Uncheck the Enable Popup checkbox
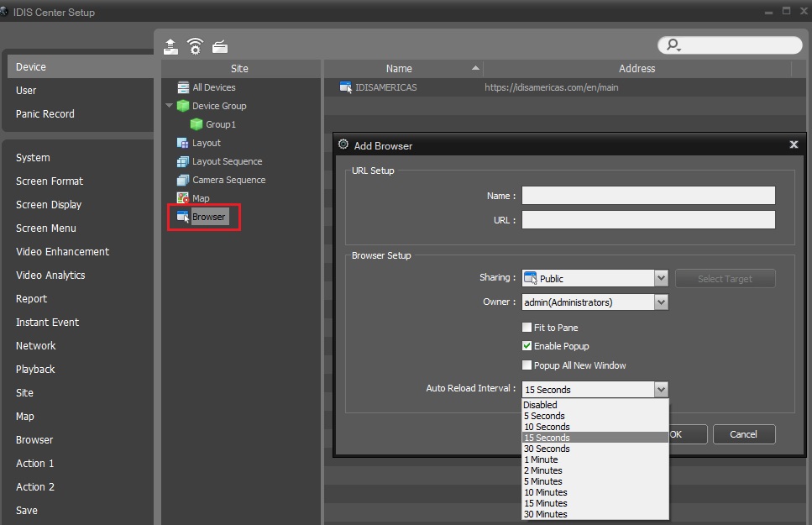 point(526,346)
